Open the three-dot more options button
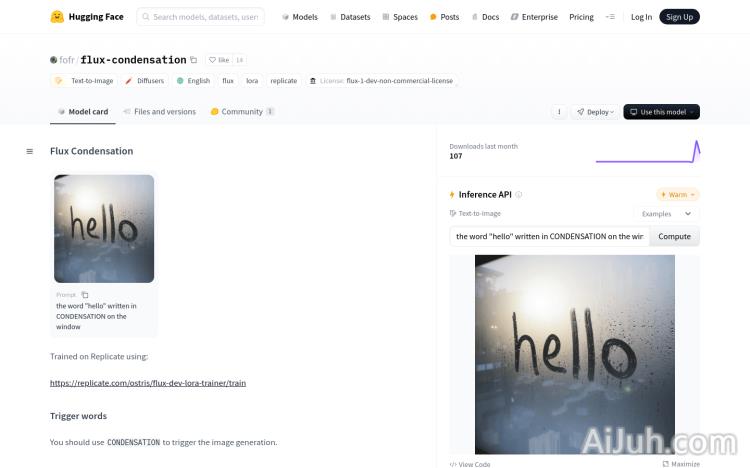Screen dimensions: 750x468 [x=559, y=112]
